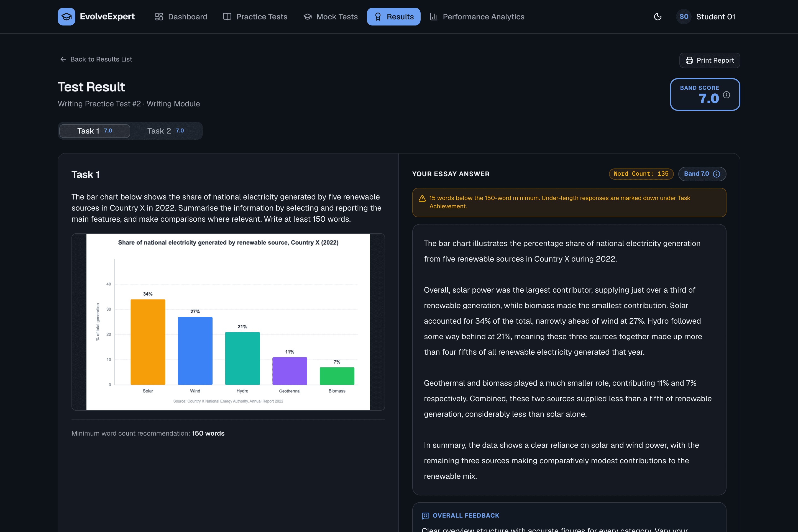Click the Mock Tests graduation cap icon
The width and height of the screenshot is (798, 532).
click(307, 17)
